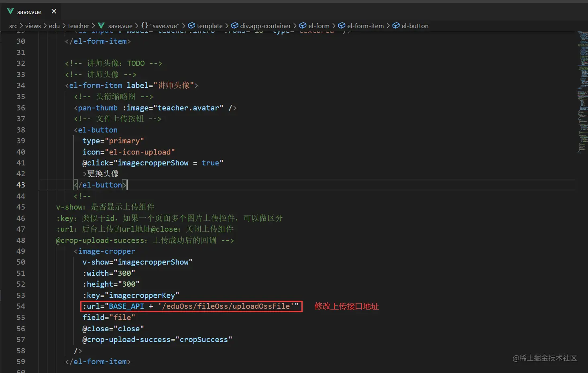The image size is (588, 373).
Task: Click line number 49 in the gutter
Action: (x=21, y=251)
